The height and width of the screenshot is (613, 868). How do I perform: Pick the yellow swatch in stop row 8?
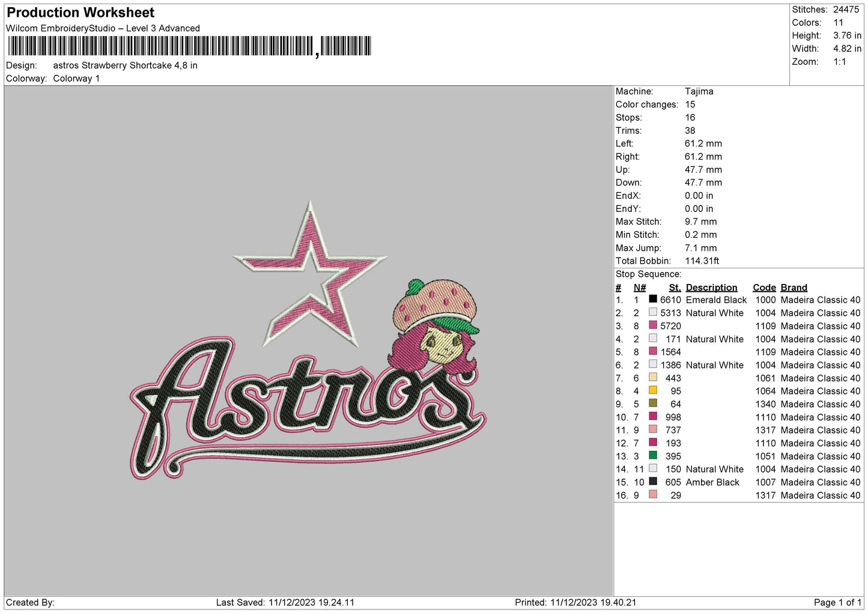tap(653, 390)
